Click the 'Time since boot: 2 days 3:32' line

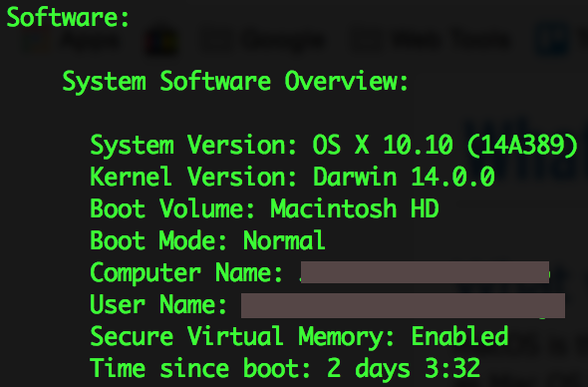(285, 368)
